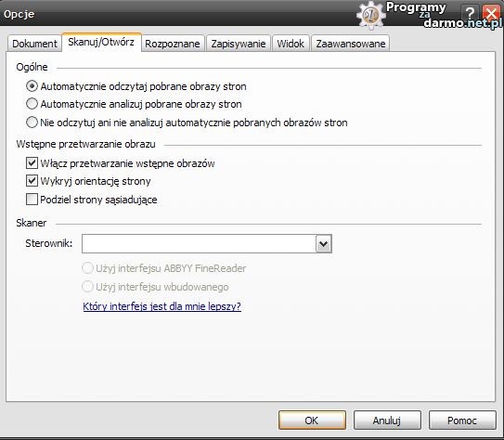Click the question mark help icon
This screenshot has width=504, height=440.
(x=470, y=14)
